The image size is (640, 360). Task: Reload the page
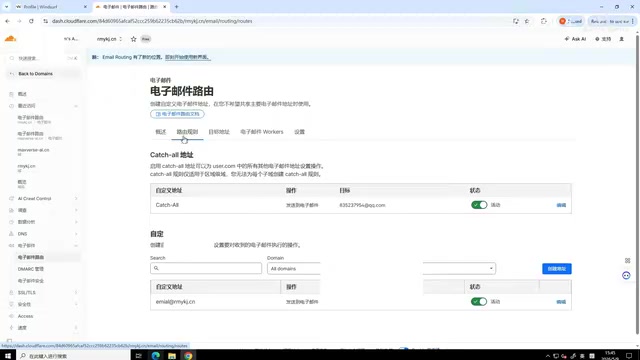[x=31, y=21]
